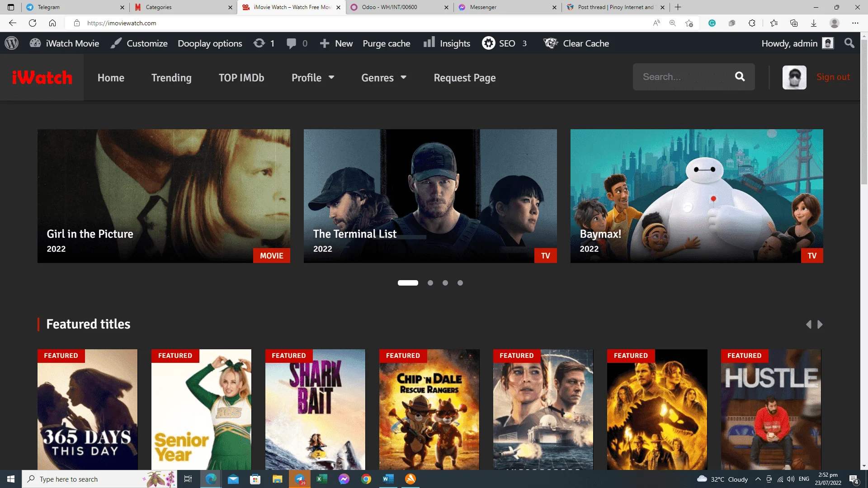Viewport: 868px width, 488px height.
Task: Open browser settings and more menu
Action: tap(855, 23)
